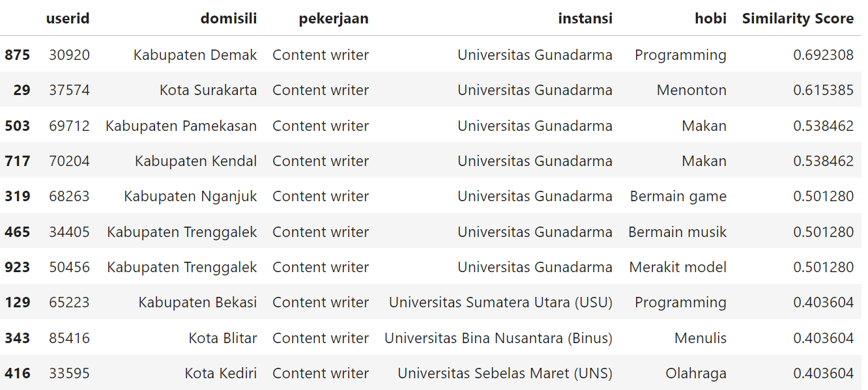This screenshot has width=868, height=390.
Task: Click the Kota Kediri domisili cell
Action: click(x=221, y=373)
